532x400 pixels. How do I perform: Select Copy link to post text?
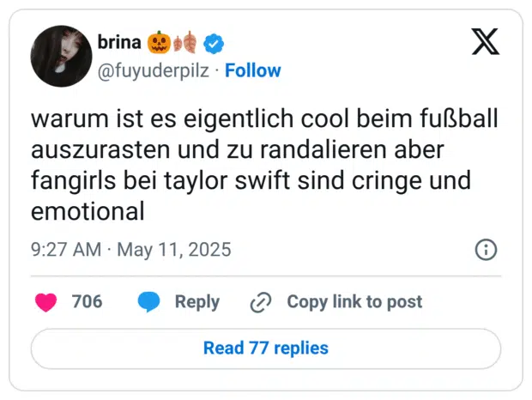[354, 302]
